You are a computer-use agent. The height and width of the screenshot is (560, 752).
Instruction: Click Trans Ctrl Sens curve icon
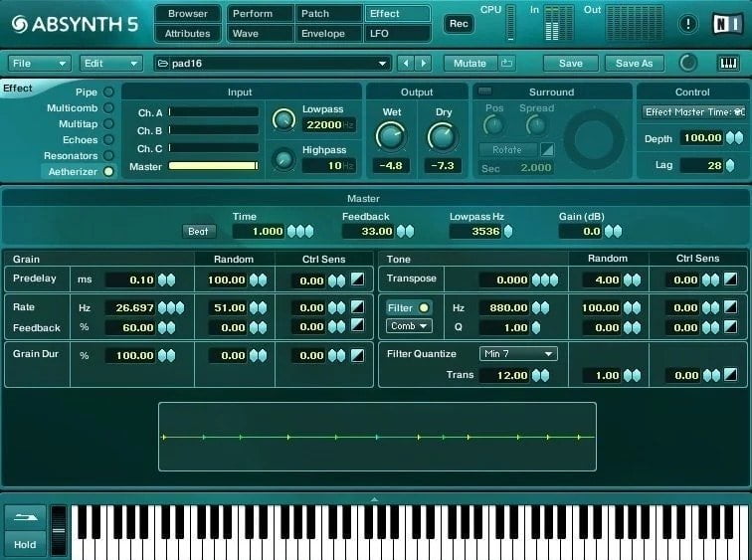tap(730, 374)
